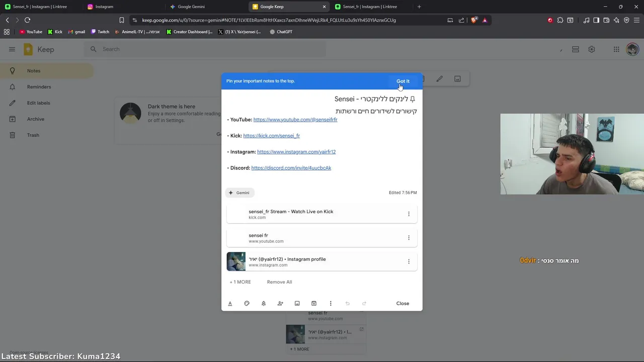Open Archive in the Keep sidebar
Viewport: 644px width, 362px height.
point(46,119)
